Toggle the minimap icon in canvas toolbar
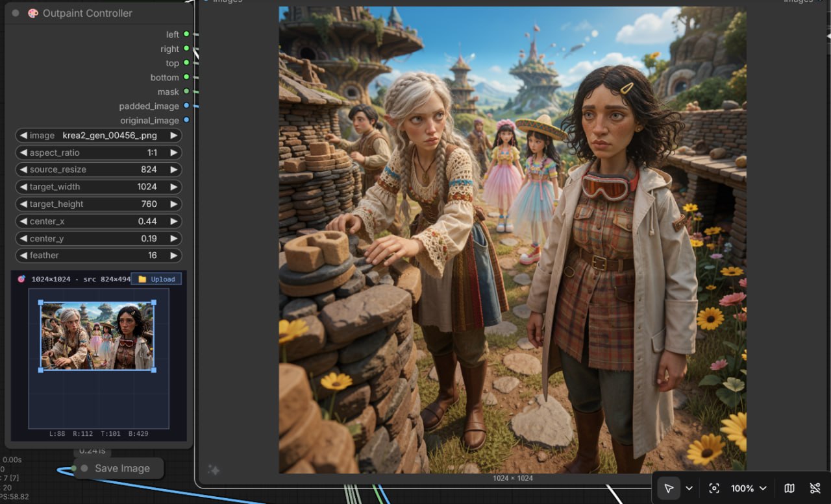This screenshot has height=504, width=831. point(789,488)
